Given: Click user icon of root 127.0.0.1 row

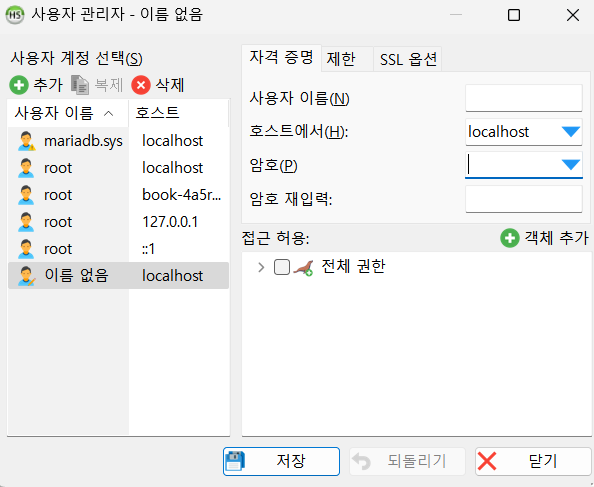Looking at the screenshot, I should click(26, 222).
